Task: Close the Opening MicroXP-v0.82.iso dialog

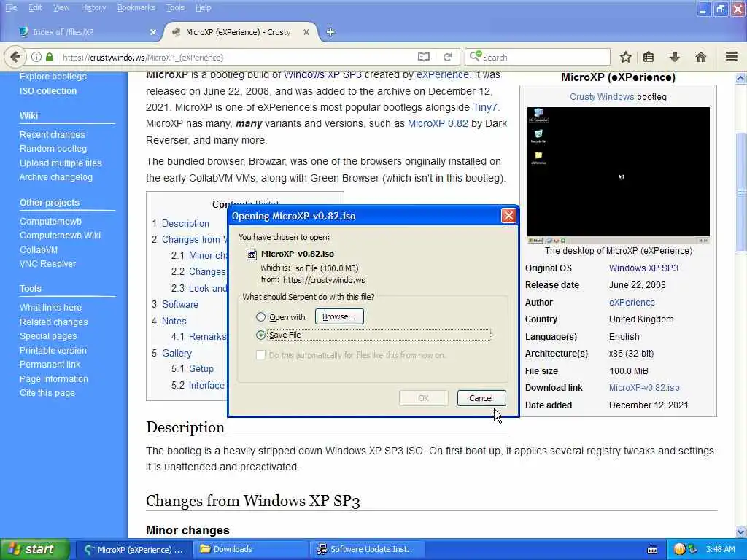Action: pyautogui.click(x=508, y=216)
